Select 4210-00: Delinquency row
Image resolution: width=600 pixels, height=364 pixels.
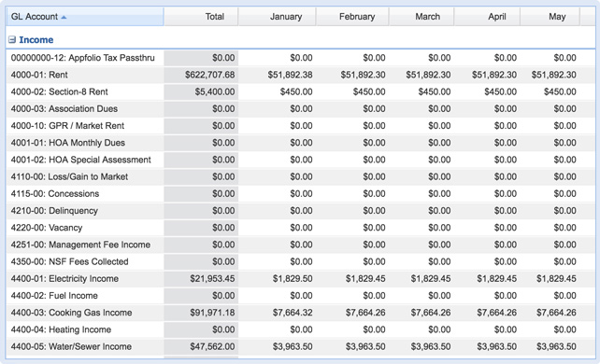[x=300, y=211]
